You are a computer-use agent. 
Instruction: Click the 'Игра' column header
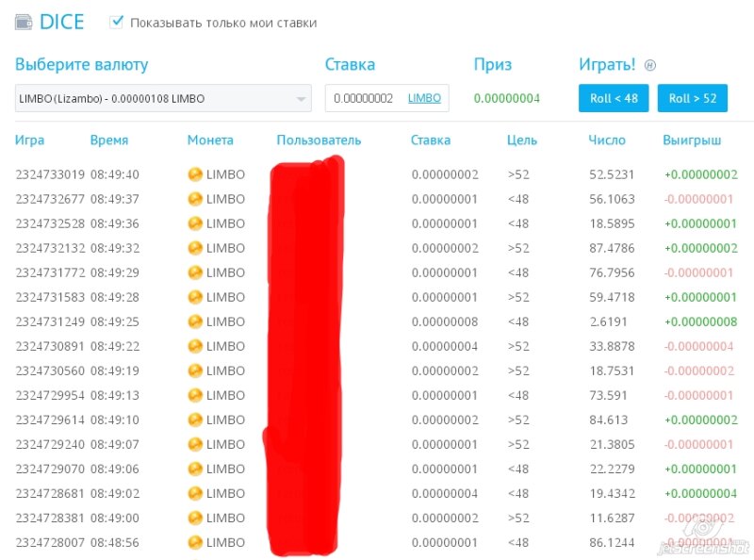pos(29,140)
